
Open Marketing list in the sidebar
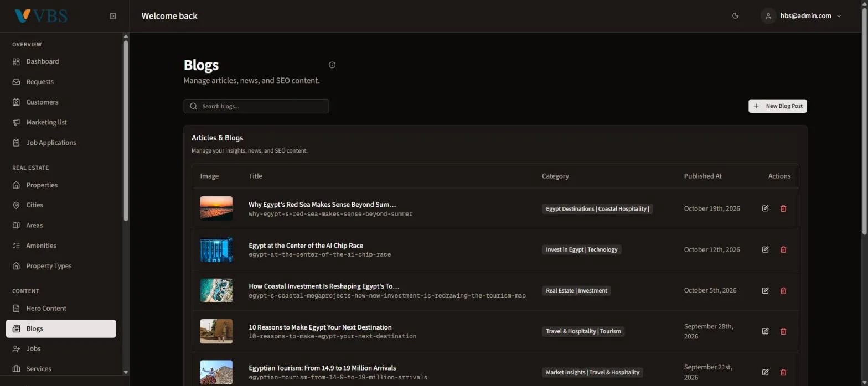[x=61, y=122]
